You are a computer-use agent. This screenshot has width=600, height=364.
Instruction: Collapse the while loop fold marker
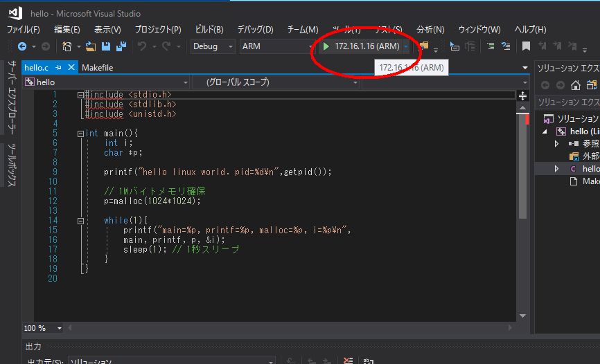tap(80, 221)
